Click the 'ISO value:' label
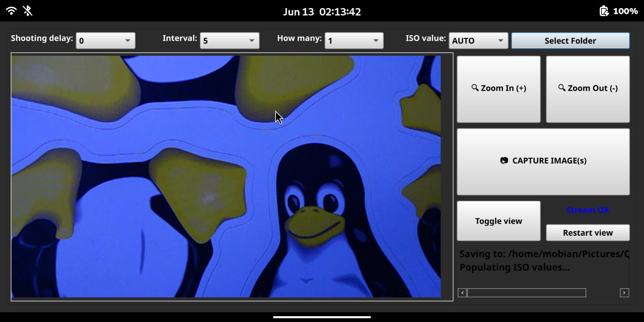 [426, 38]
